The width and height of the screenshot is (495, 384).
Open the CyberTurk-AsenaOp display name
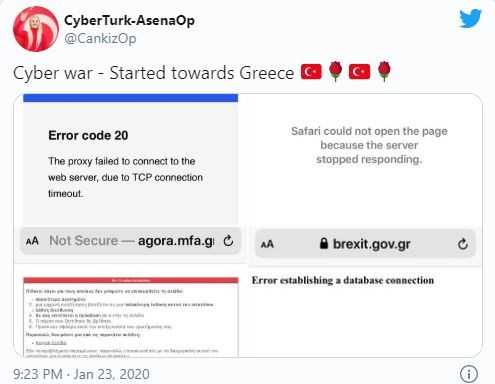(129, 20)
